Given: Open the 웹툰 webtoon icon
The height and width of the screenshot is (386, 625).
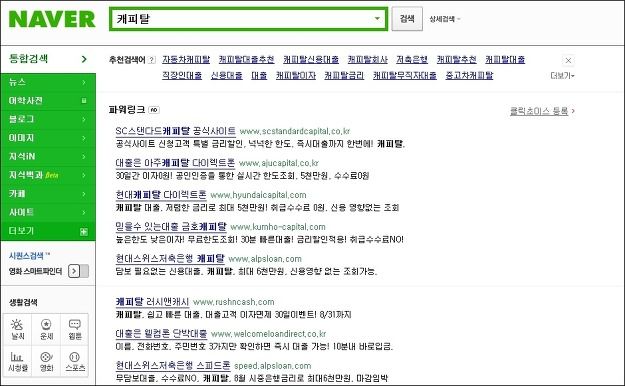Looking at the screenshot, I should [75, 329].
